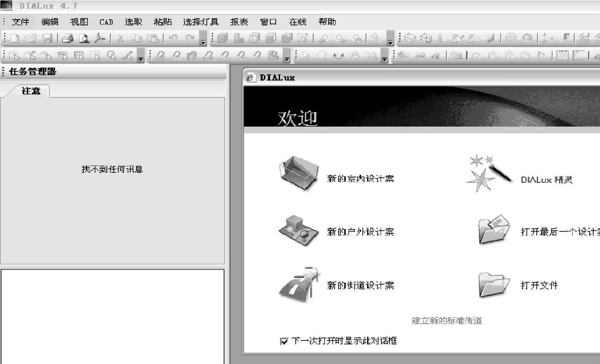600x364 pixels.
Task: Open the CAD menu
Action: pyautogui.click(x=106, y=22)
